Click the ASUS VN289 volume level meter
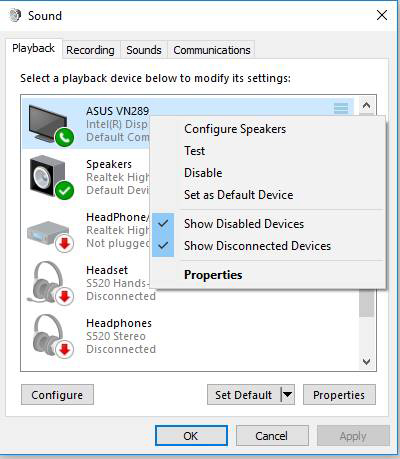 [x=341, y=108]
